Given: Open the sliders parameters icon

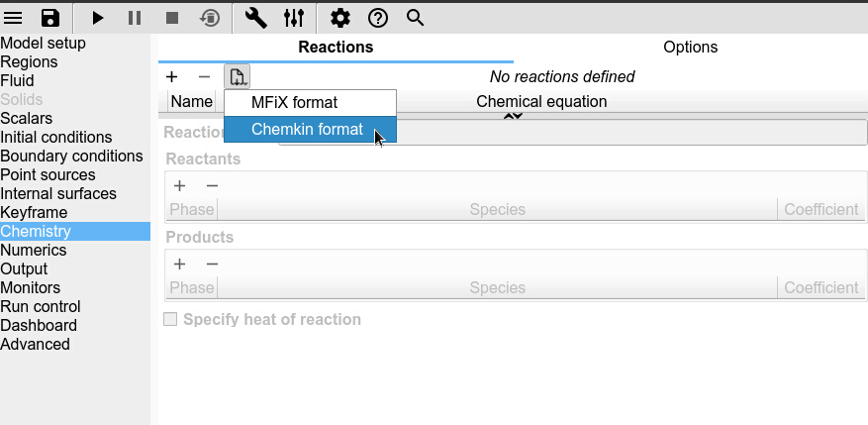Looking at the screenshot, I should click(x=294, y=18).
